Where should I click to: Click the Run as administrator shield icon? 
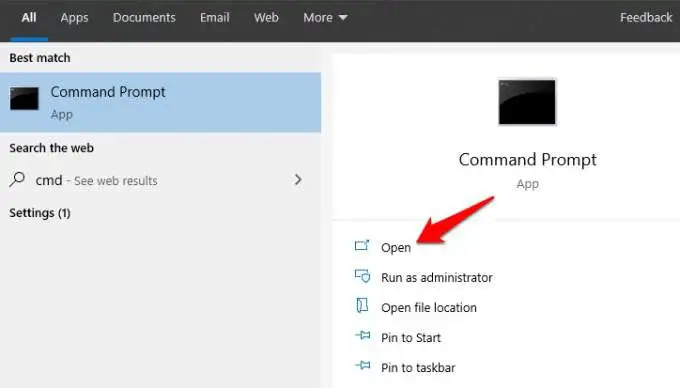pyautogui.click(x=362, y=276)
